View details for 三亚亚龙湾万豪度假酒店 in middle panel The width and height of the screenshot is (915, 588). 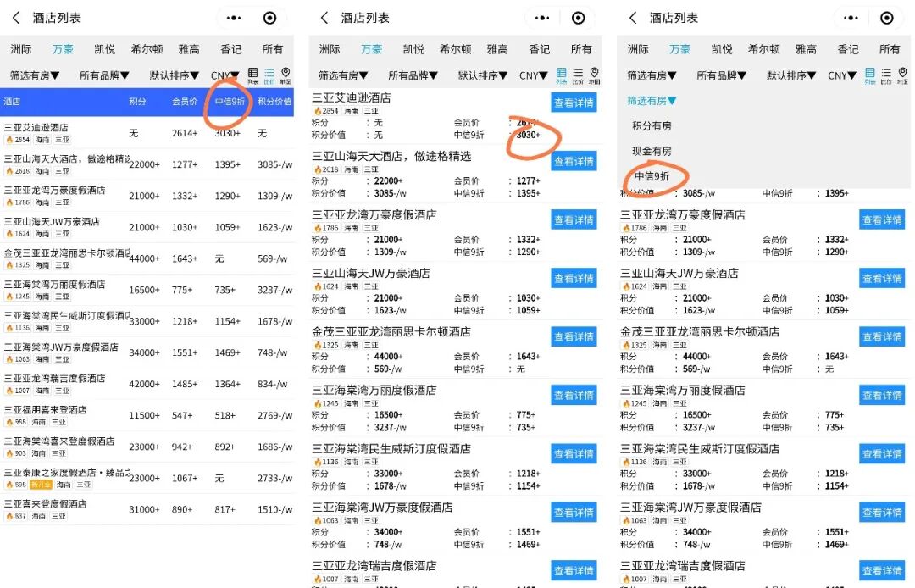click(574, 220)
